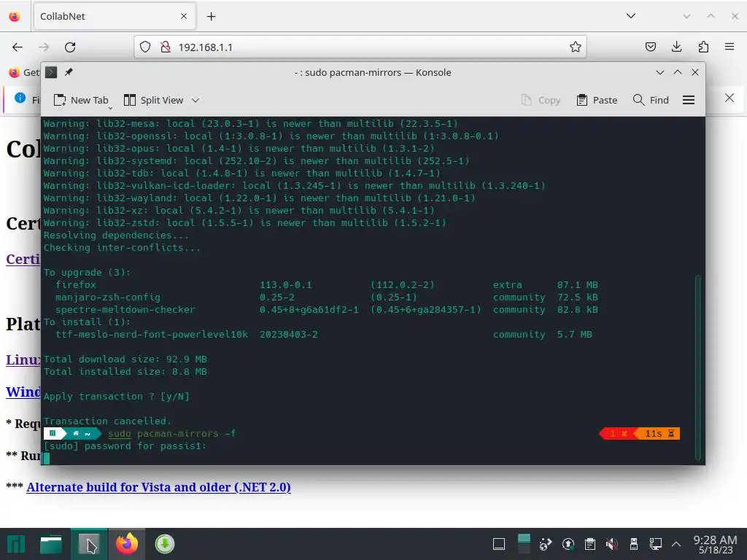Click the Copy button in Konsole toolbar

[x=541, y=100]
